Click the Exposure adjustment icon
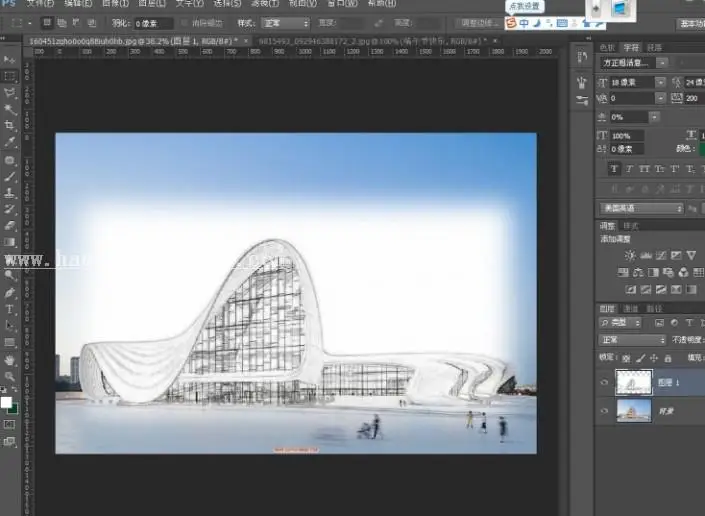The height and width of the screenshot is (516, 705). 676,255
